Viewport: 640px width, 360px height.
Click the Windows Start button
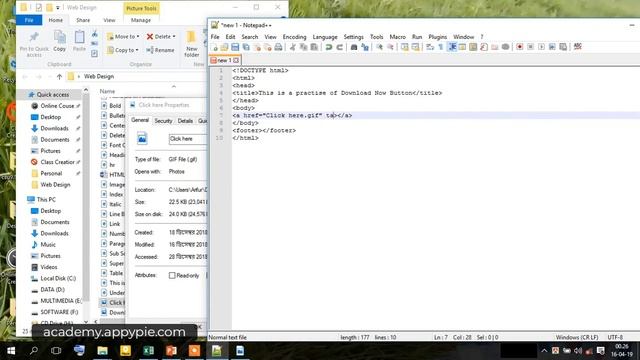11,351
